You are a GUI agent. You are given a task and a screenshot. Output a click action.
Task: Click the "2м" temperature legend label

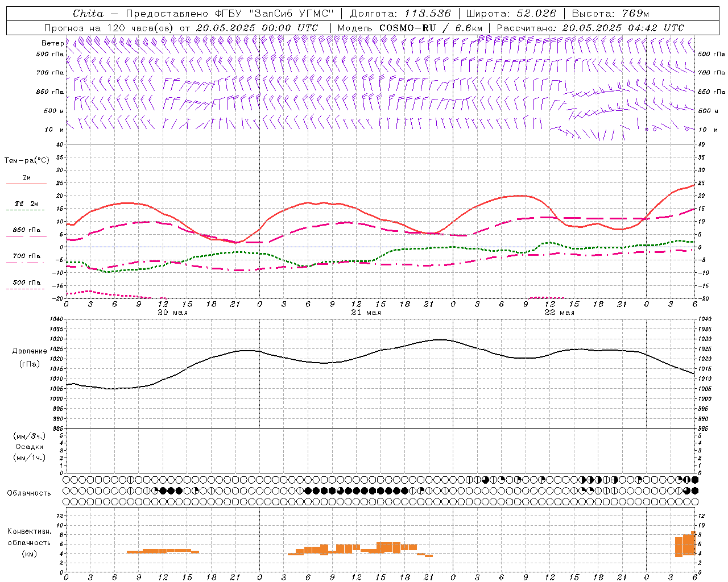(27, 178)
